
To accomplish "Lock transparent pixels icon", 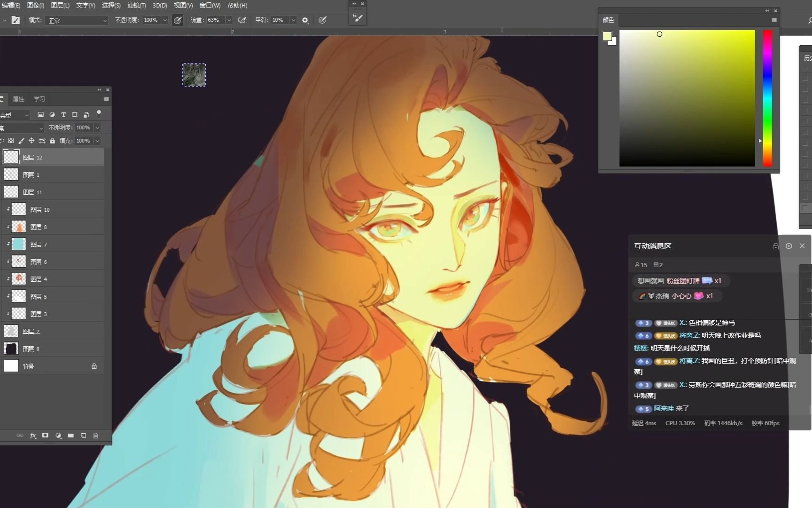I will coord(11,141).
